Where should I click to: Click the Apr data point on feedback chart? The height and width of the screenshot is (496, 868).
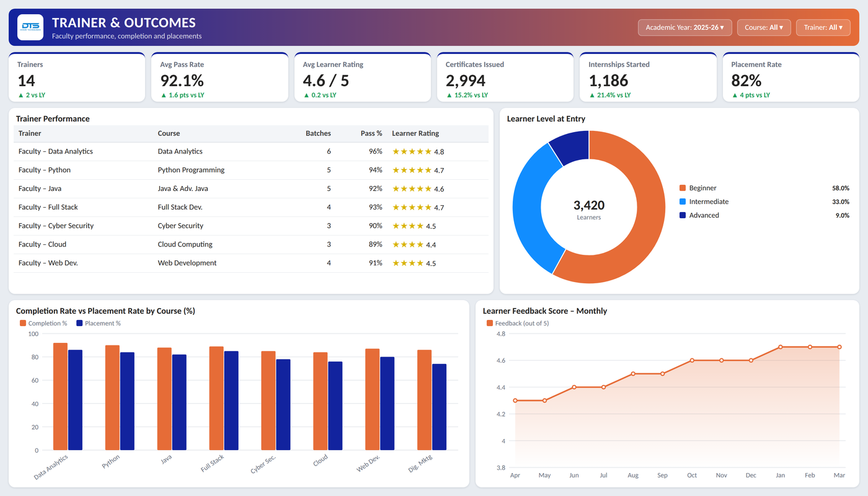515,401
